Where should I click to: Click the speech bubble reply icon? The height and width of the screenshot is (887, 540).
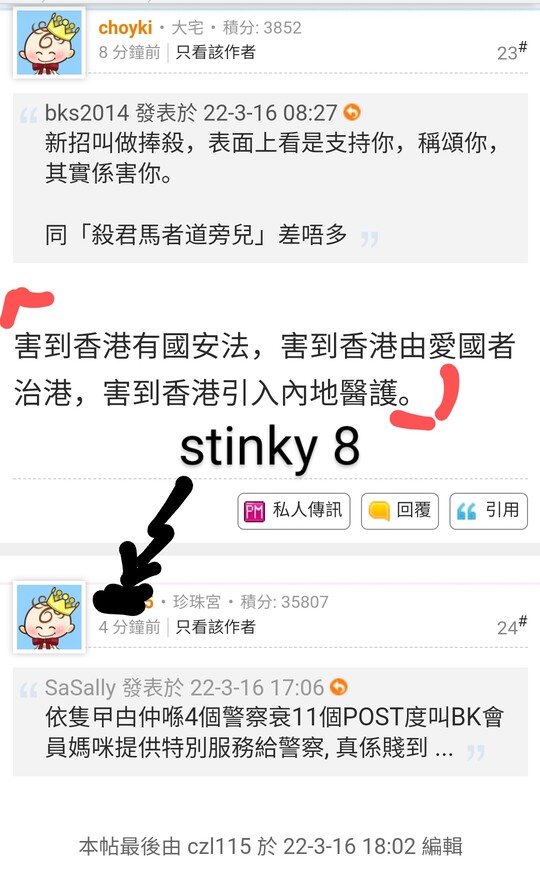tap(378, 511)
